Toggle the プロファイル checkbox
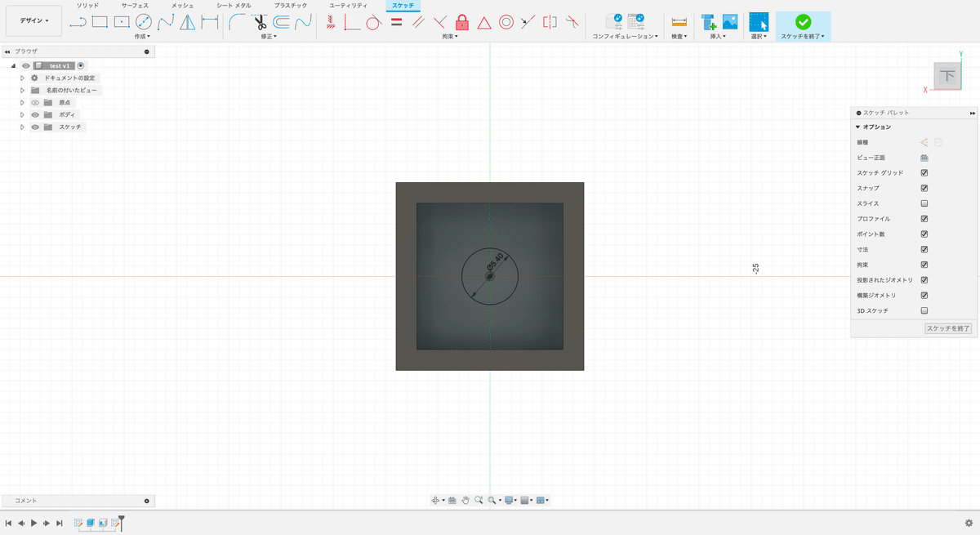The image size is (980, 535). [x=924, y=219]
